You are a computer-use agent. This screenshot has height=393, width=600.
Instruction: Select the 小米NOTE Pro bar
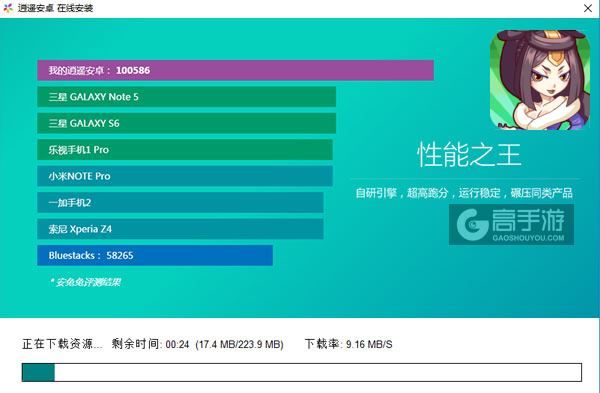(x=185, y=176)
